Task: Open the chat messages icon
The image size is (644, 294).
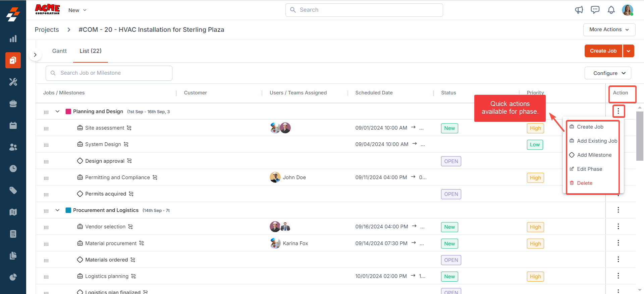Action: 595,10
